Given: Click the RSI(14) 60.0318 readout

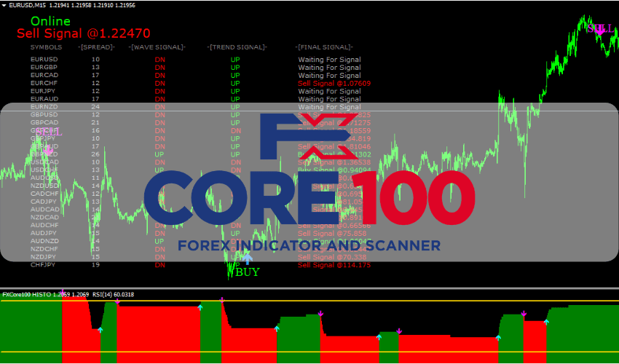Looking at the screenshot, I should click(113, 294).
